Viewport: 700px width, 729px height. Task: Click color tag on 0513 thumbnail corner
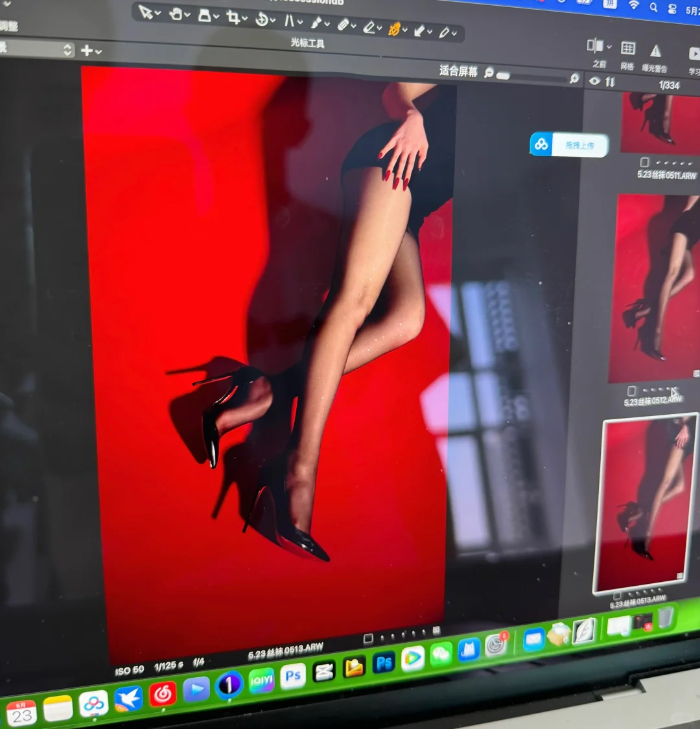coord(679,576)
